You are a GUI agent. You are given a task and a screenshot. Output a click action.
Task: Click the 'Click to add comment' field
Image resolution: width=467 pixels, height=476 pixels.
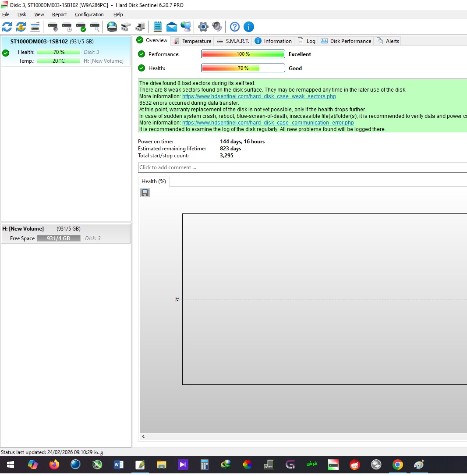(x=302, y=167)
